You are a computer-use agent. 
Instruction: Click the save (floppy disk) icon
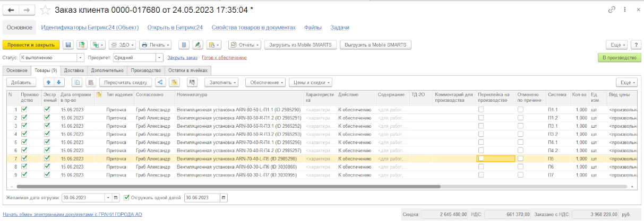tap(68, 45)
